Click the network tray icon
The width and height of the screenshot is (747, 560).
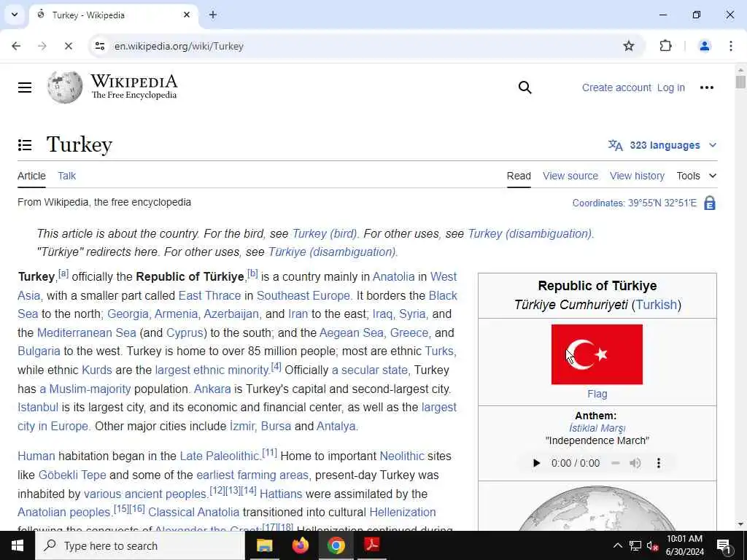click(x=635, y=545)
